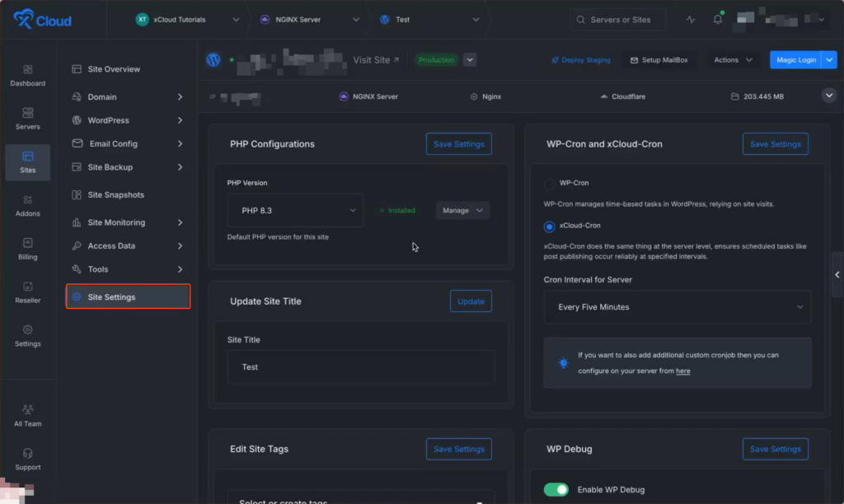Image resolution: width=844 pixels, height=504 pixels.
Task: Open the Manage PHP dropdown
Action: (x=462, y=210)
